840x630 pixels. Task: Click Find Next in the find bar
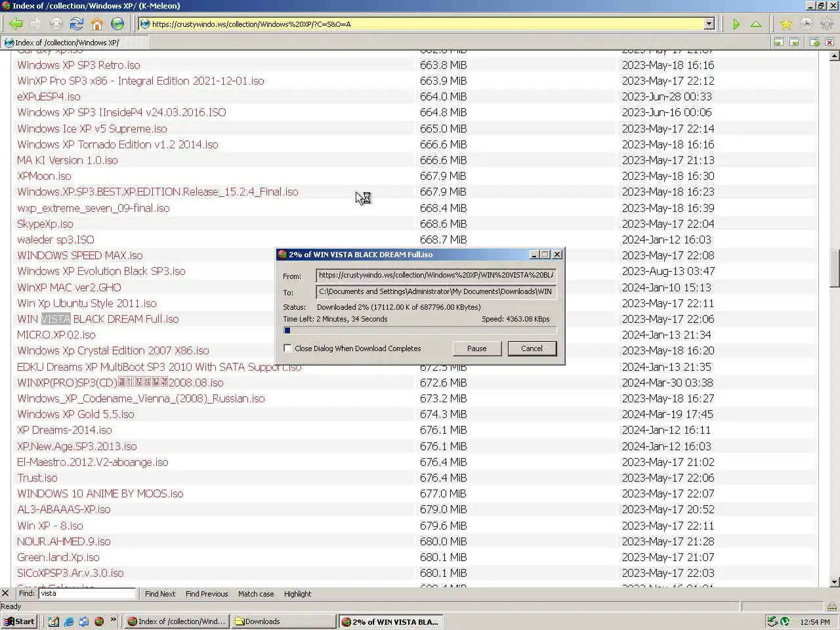160,594
